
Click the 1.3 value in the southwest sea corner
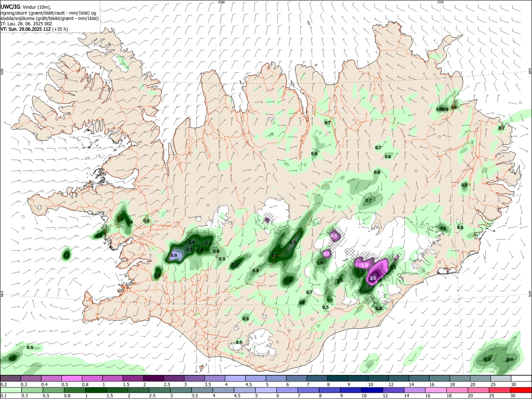12,359
